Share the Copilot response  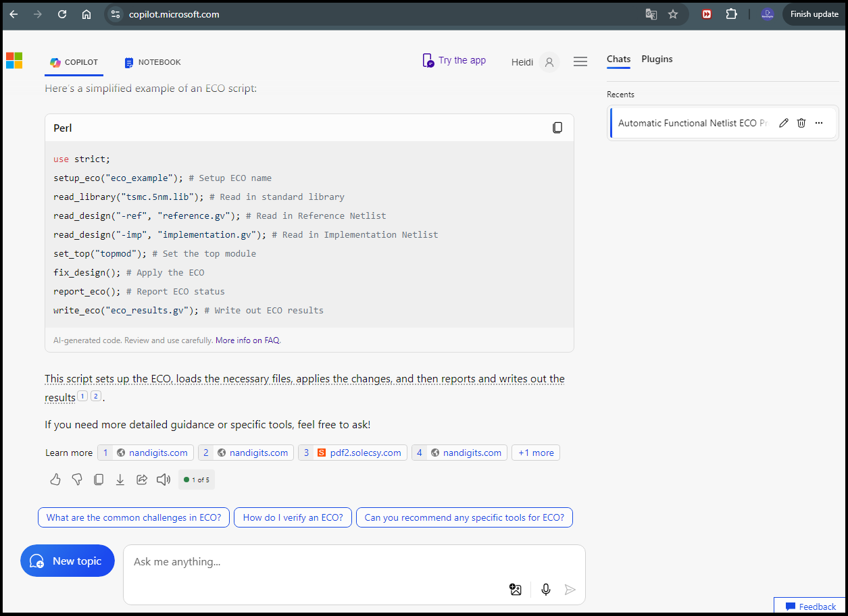[142, 480]
